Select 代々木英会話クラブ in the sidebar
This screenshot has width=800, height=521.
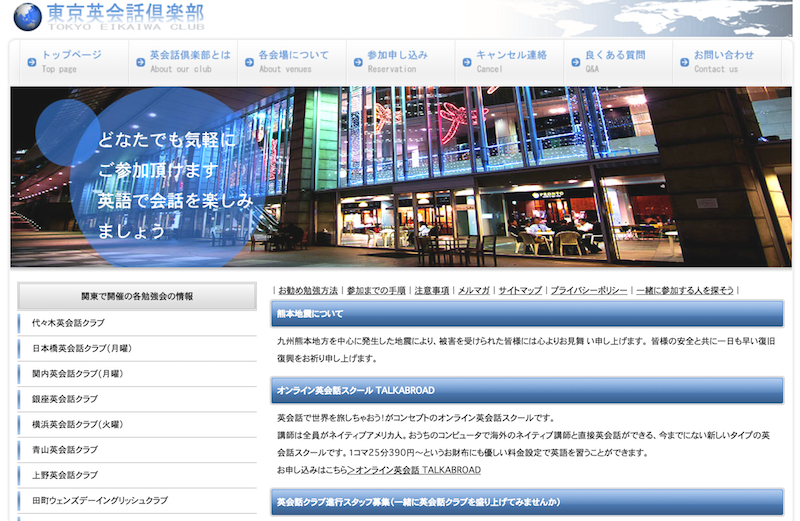(137, 323)
